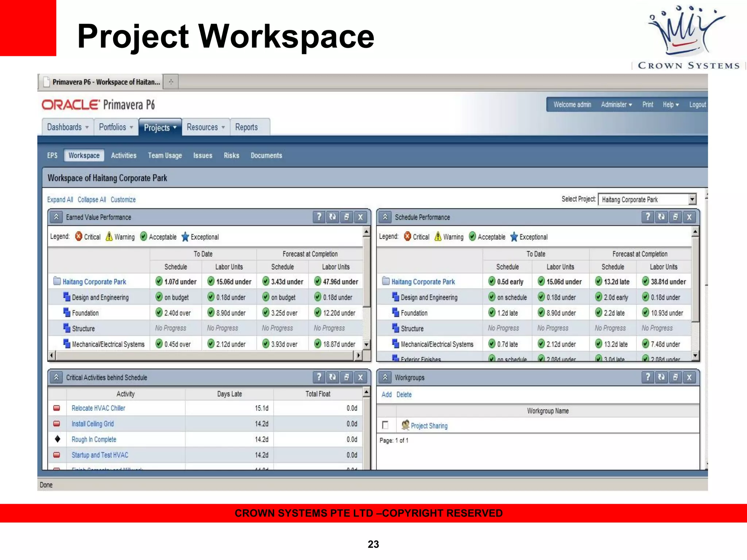Screen dimensions: 747x560
Task: Refresh the Workgroups panel
Action: [x=661, y=377]
